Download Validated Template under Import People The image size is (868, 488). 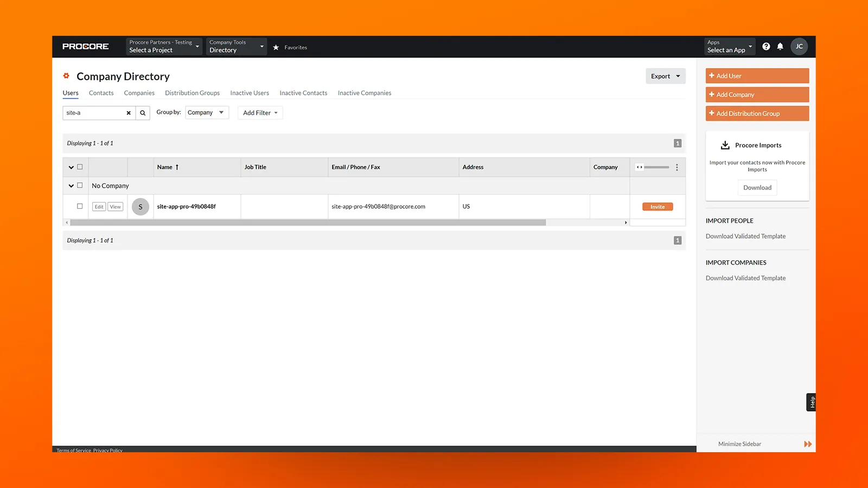click(x=745, y=236)
